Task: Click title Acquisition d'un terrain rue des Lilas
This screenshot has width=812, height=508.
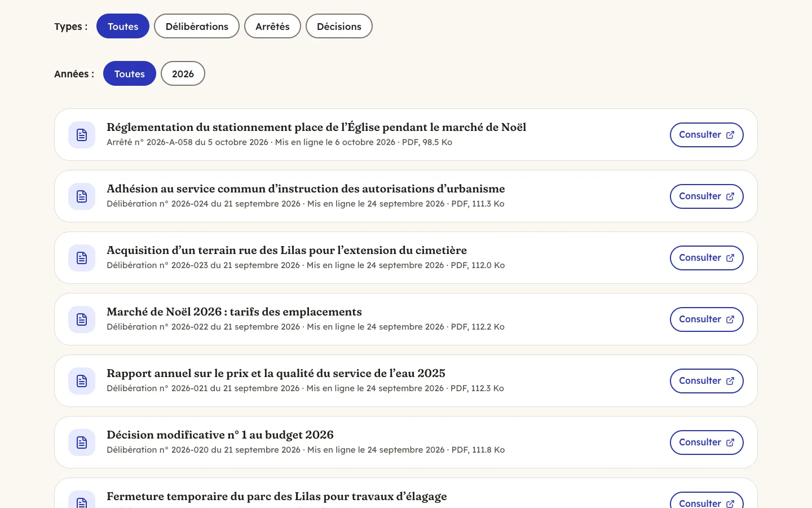Action: [x=286, y=250]
